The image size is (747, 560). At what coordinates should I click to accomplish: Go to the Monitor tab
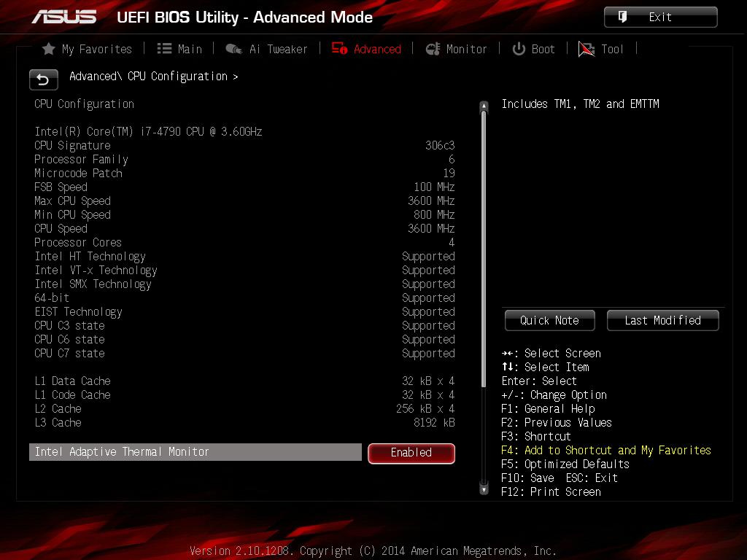click(x=456, y=49)
